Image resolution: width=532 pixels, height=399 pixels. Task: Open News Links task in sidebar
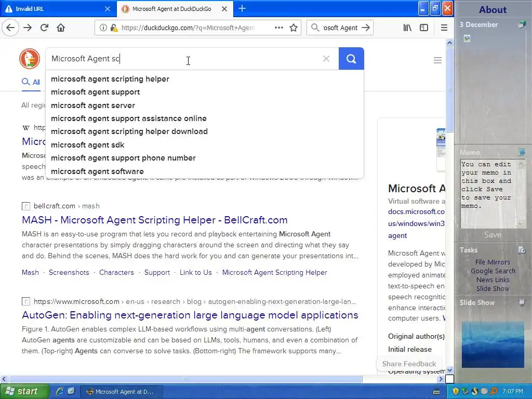click(x=493, y=280)
